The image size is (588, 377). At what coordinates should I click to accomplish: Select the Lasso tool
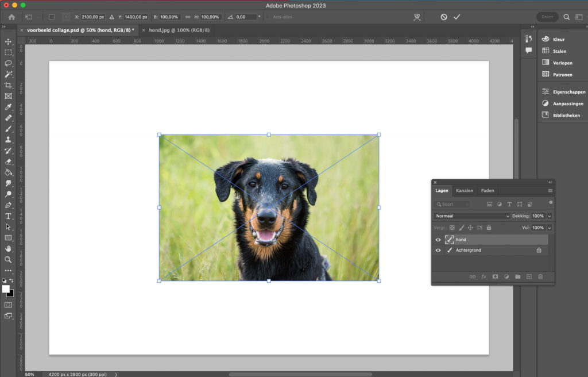click(x=8, y=63)
